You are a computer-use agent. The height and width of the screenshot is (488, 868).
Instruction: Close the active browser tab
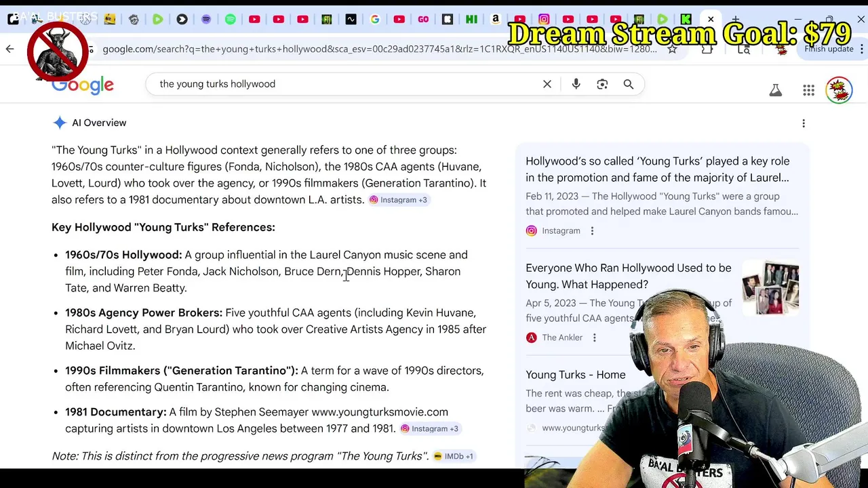pyautogui.click(x=711, y=20)
